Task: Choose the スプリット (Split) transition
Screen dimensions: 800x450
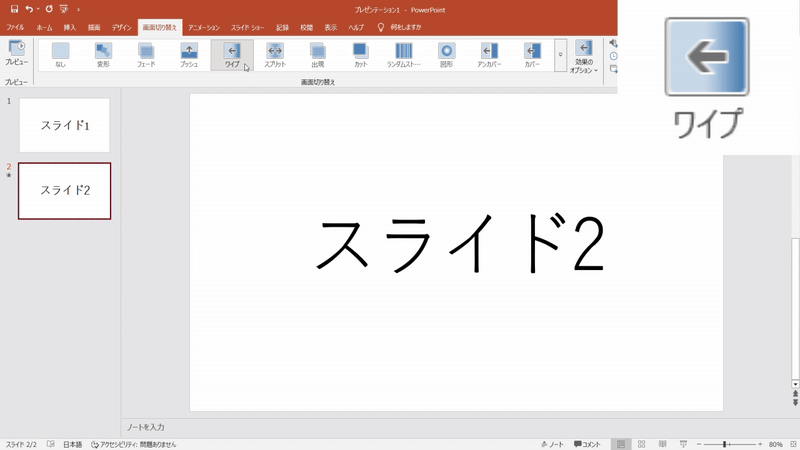Action: click(x=275, y=55)
